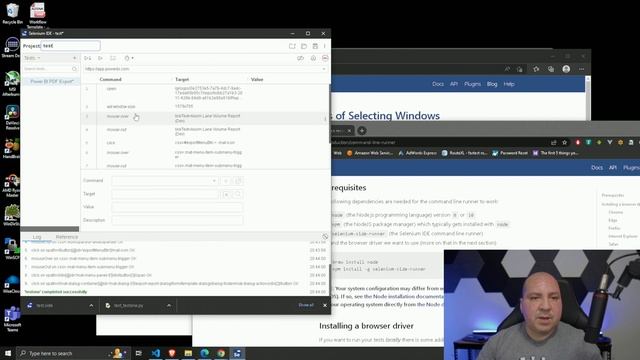Save project icon in Selenium IDE
The width and height of the screenshot is (640, 360).
tap(315, 46)
